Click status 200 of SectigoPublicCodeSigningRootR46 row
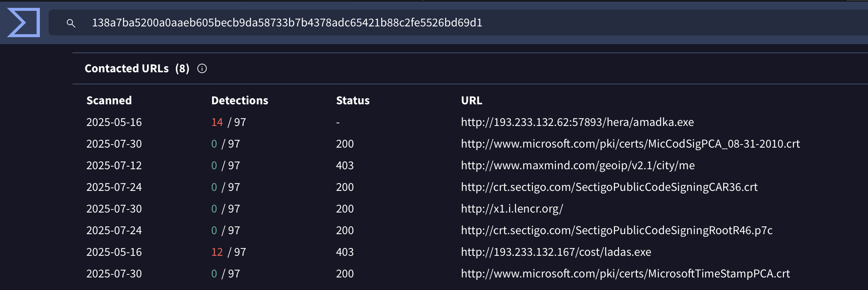The height and width of the screenshot is (290, 868). coord(345,230)
